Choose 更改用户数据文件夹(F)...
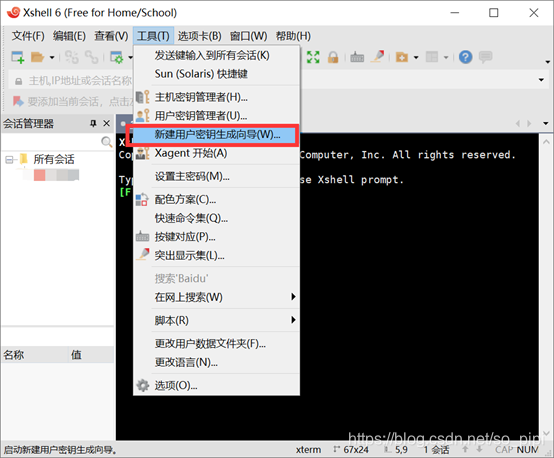Image resolution: width=554 pixels, height=458 pixels. 216,343
